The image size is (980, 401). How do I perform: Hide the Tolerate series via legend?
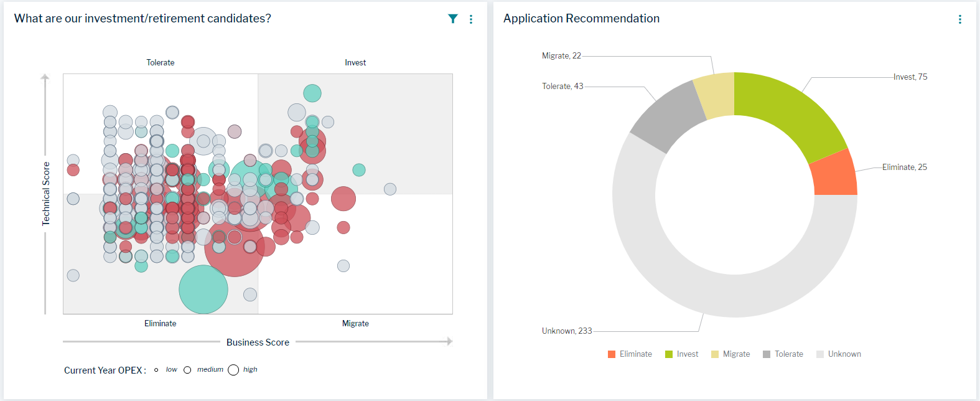783,354
